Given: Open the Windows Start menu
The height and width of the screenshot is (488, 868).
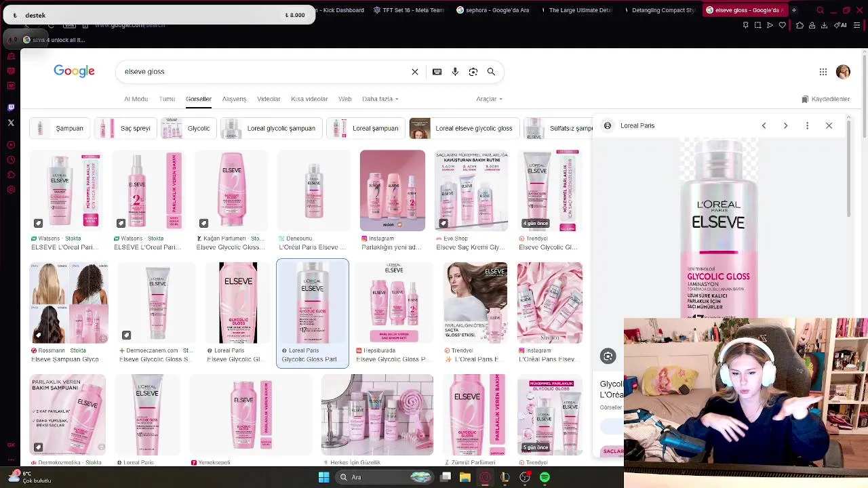Looking at the screenshot, I should click(323, 477).
